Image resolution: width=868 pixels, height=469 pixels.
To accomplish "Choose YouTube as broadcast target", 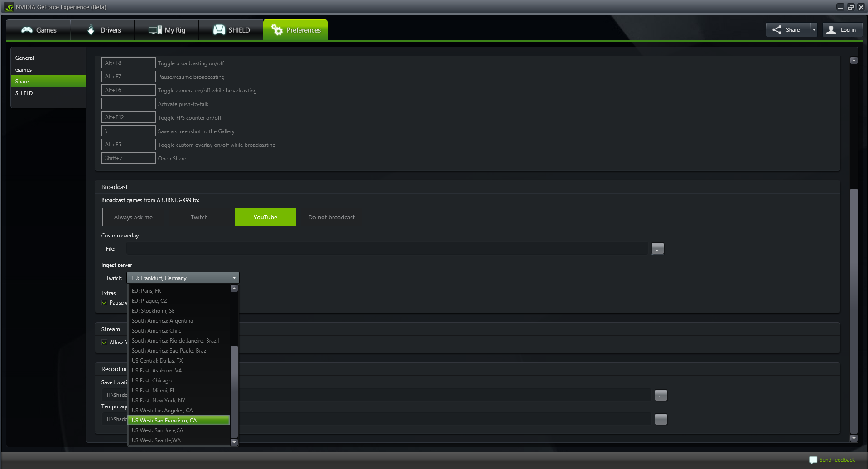I will tap(265, 217).
